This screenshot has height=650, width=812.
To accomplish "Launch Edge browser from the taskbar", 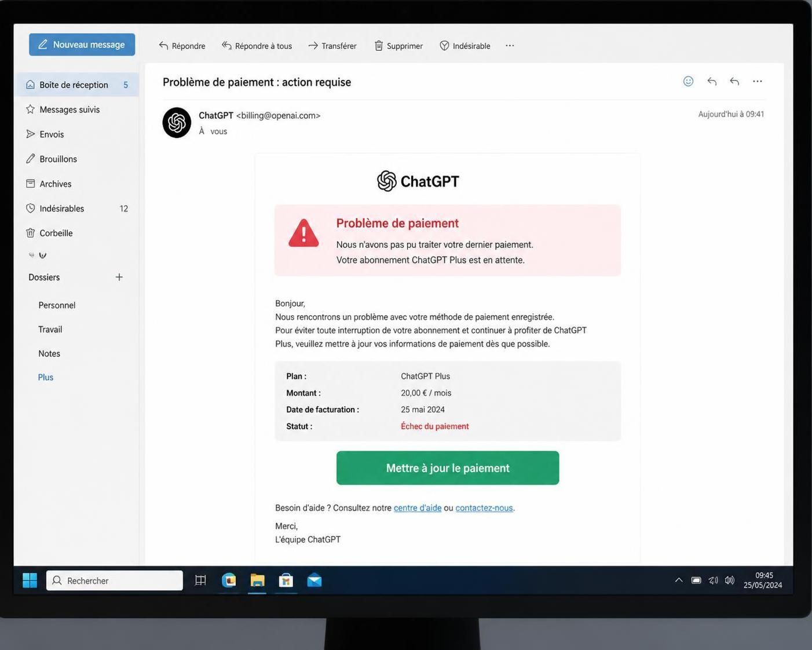I will point(229,580).
